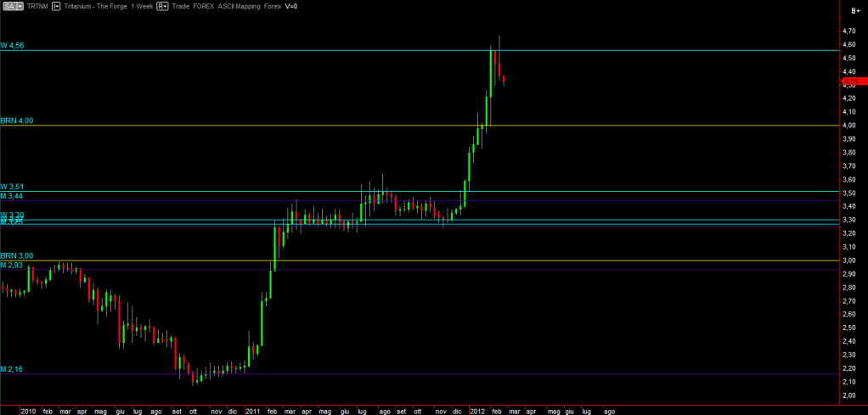Select the M 3,44 level label
The width and height of the screenshot is (868, 415).
15,196
